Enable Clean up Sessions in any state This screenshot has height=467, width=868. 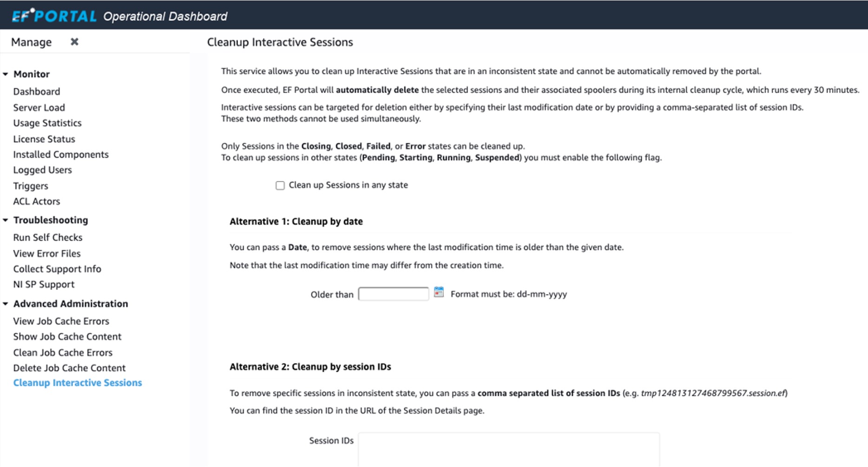click(x=280, y=186)
